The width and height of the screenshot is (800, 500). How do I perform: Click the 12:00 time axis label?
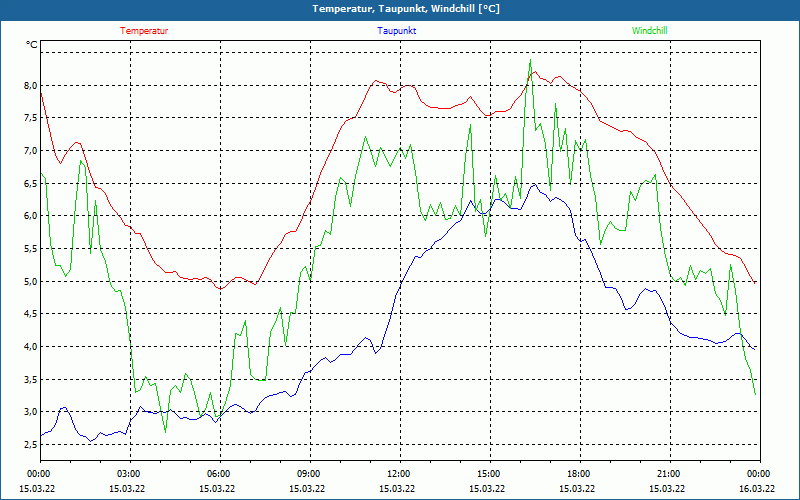(x=400, y=474)
